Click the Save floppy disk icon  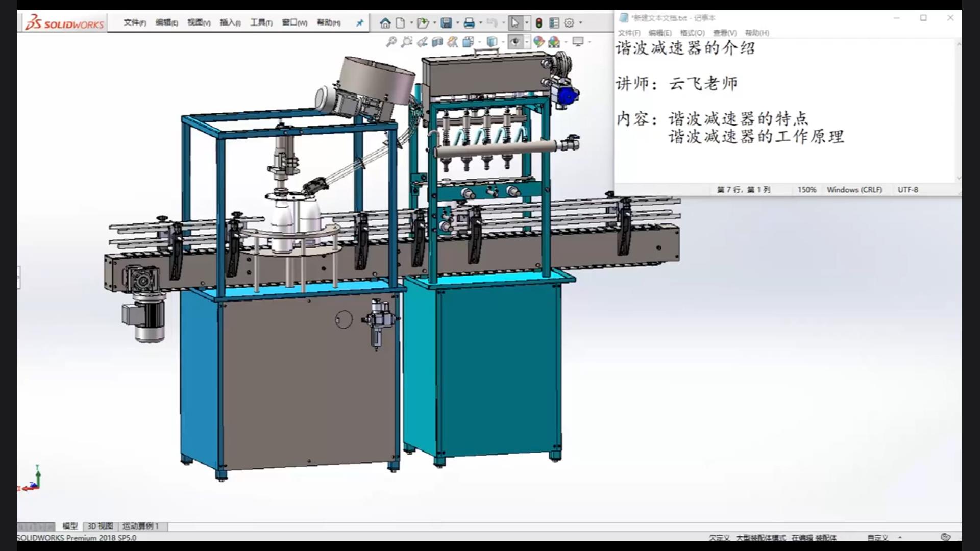point(447,23)
